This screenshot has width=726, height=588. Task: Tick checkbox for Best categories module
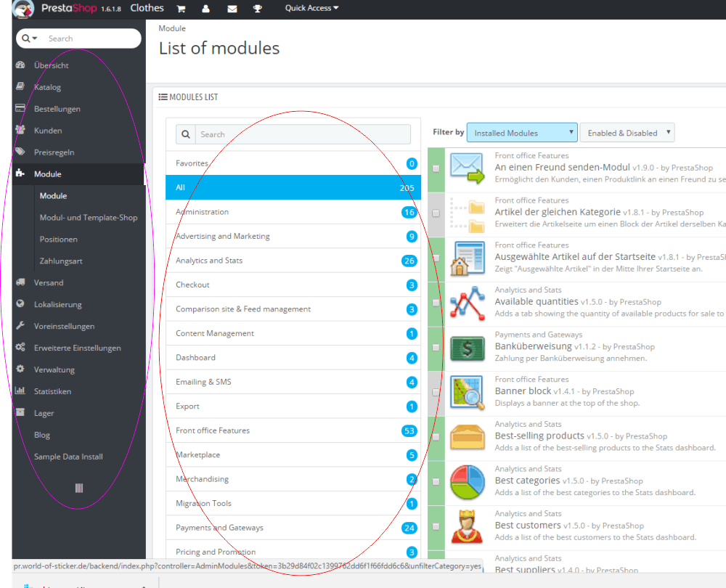click(436, 482)
